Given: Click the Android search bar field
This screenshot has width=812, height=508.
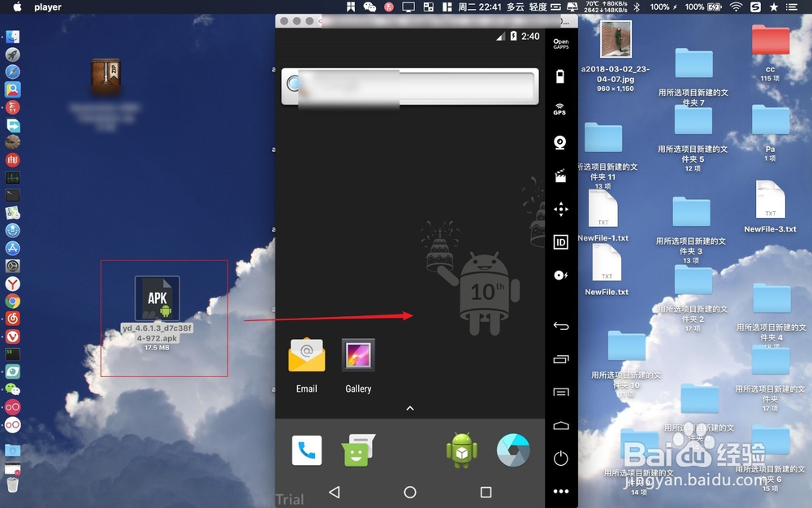Looking at the screenshot, I should click(x=409, y=86).
